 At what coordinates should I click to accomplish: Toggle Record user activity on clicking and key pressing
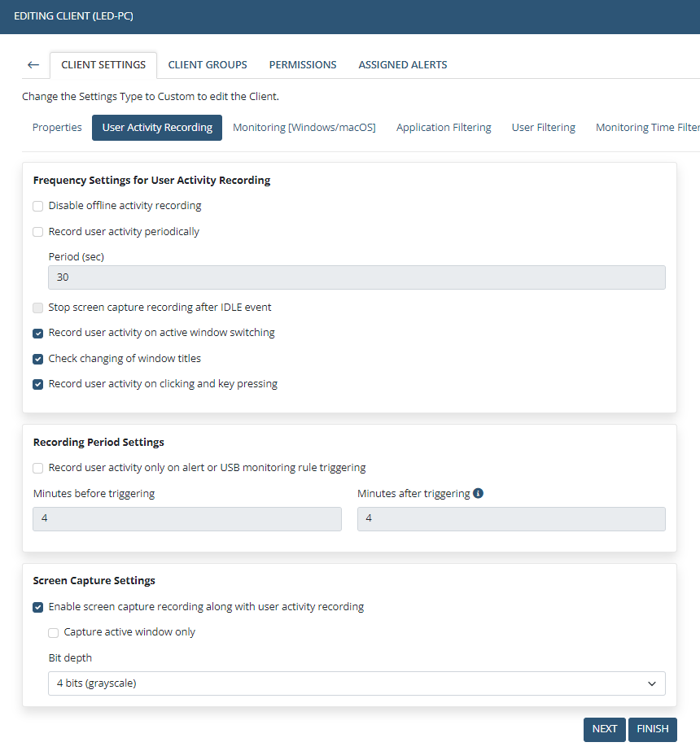tap(38, 384)
